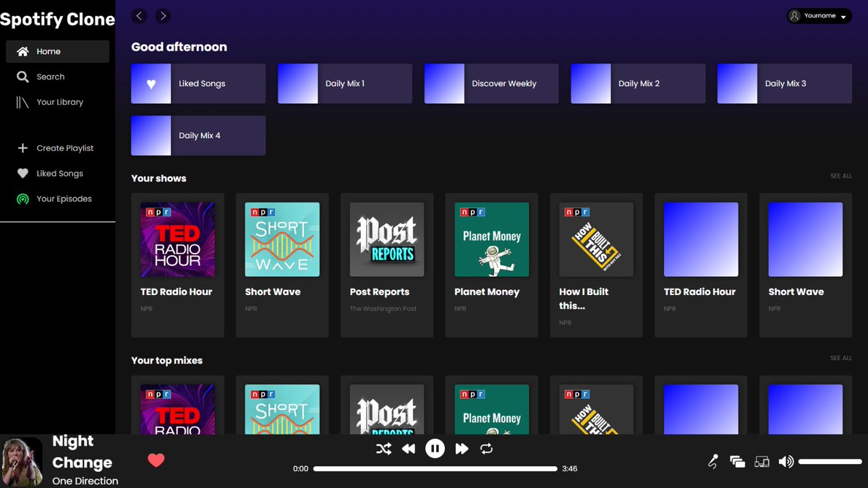
Task: Open Short Wave teal cover in Your shows
Action: [x=282, y=239]
